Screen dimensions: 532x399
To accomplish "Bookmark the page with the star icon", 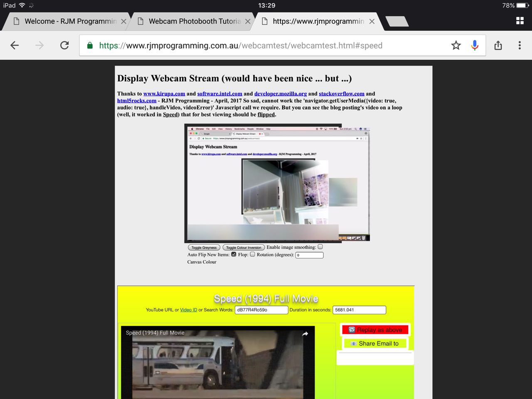I will (x=456, y=45).
